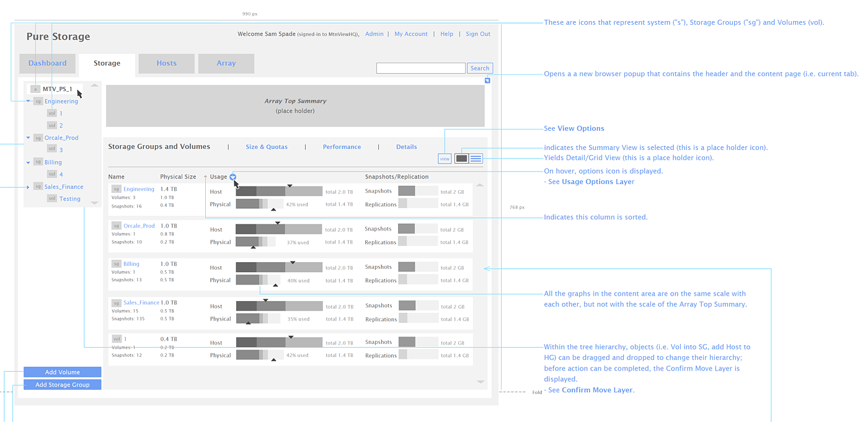Click the sg icon beside Sales_Finance in tree
Image resolution: width=868 pixels, height=422 pixels.
pyautogui.click(x=38, y=187)
